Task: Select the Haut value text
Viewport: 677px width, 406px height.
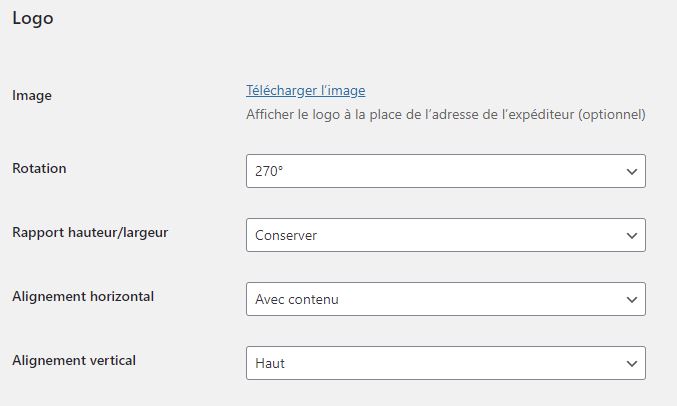Action: pyautogui.click(x=270, y=364)
